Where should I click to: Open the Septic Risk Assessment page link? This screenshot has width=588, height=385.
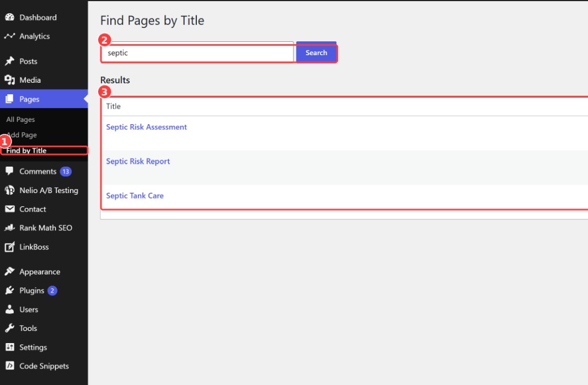(x=146, y=127)
